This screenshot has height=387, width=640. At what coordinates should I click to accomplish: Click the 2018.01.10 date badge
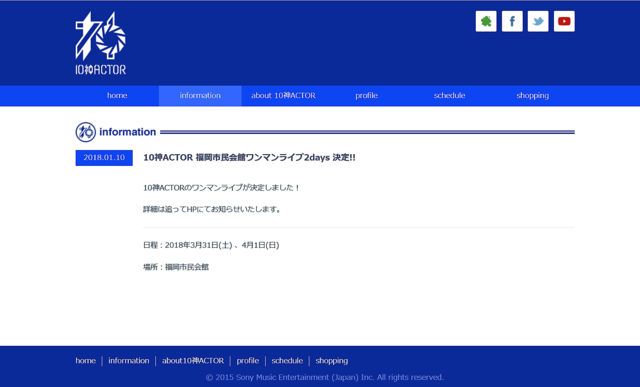104,158
